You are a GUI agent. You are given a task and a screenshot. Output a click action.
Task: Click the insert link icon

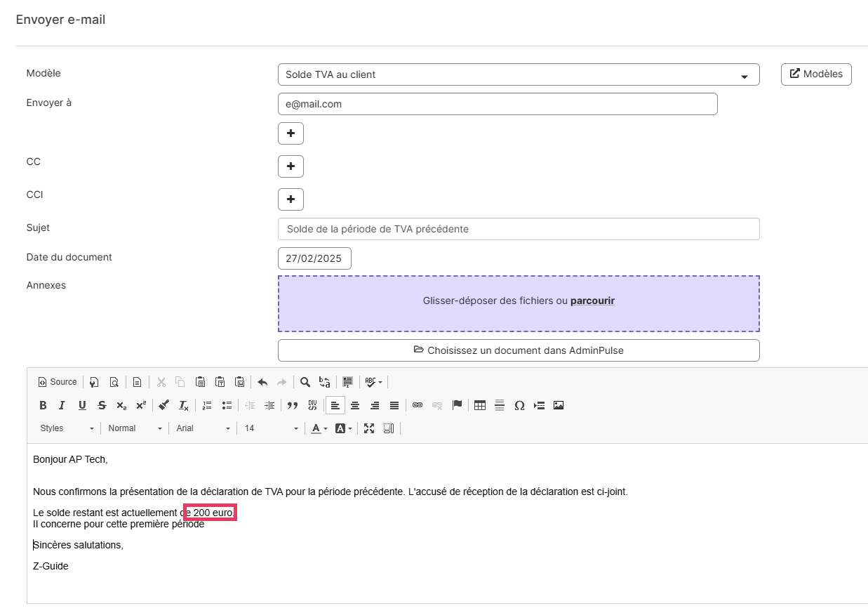click(x=418, y=405)
